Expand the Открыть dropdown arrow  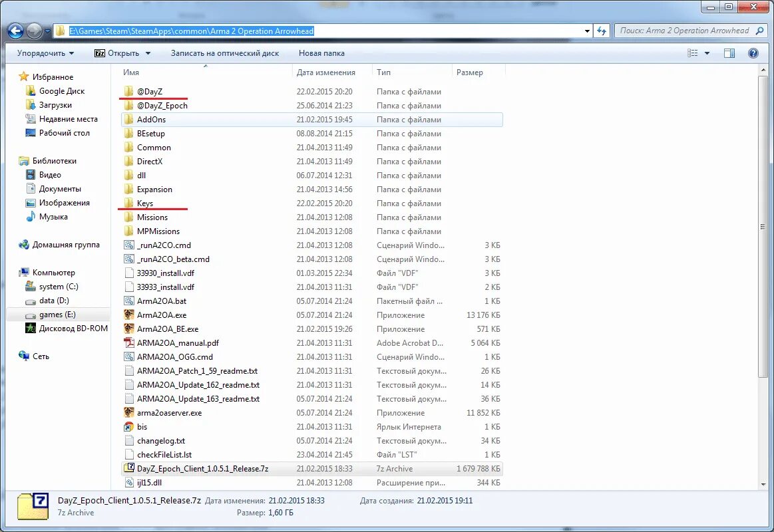[148, 53]
